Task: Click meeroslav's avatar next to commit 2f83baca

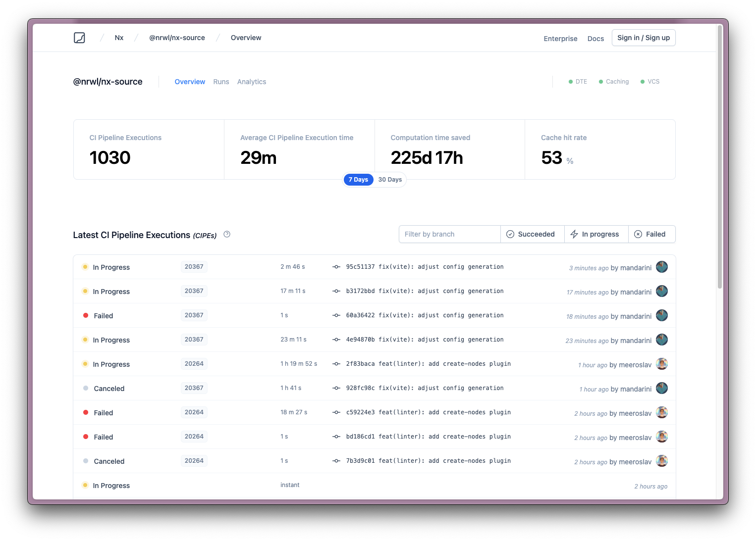Action: [x=661, y=363]
